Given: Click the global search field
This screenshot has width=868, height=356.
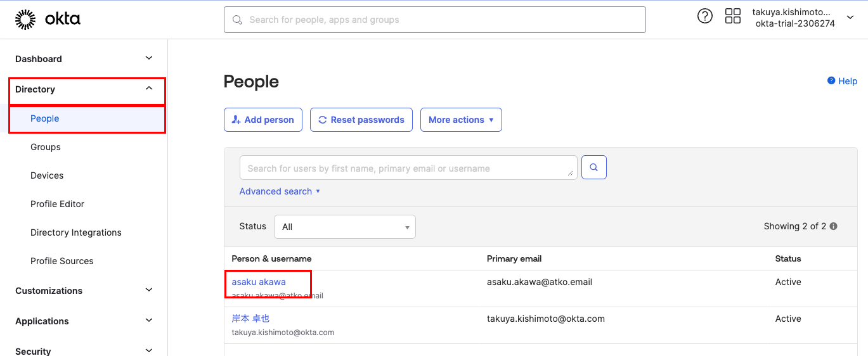Looking at the screenshot, I should (x=435, y=20).
